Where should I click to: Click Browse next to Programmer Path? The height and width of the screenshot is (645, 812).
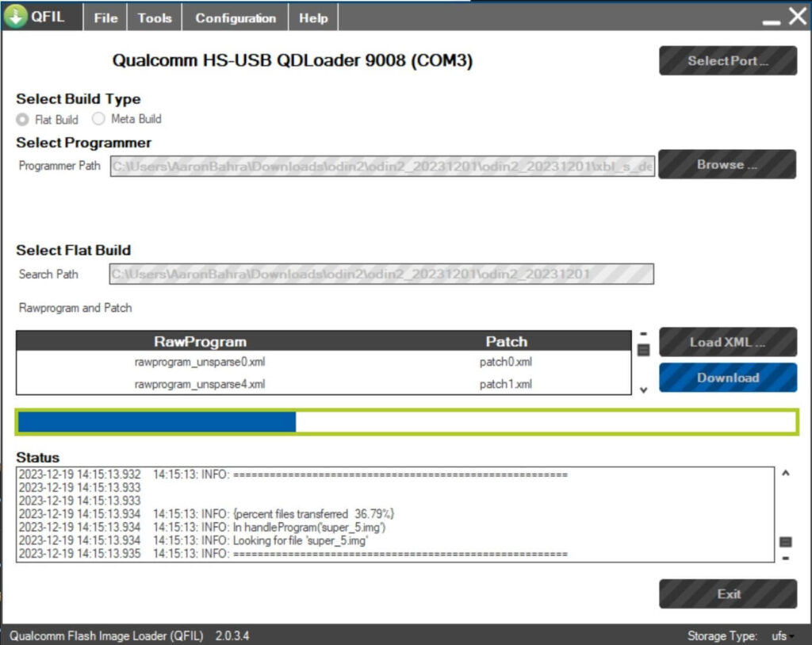pyautogui.click(x=727, y=165)
